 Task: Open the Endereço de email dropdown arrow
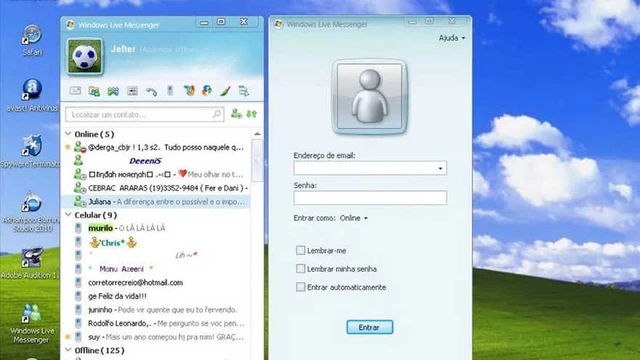[440, 168]
